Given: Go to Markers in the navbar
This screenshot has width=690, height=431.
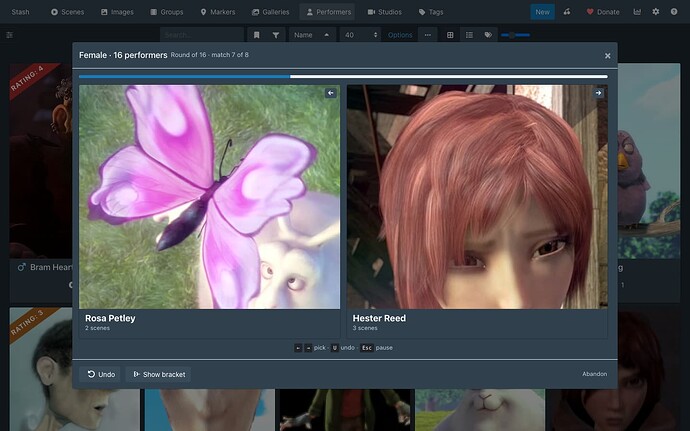Looking at the screenshot, I should [217, 12].
